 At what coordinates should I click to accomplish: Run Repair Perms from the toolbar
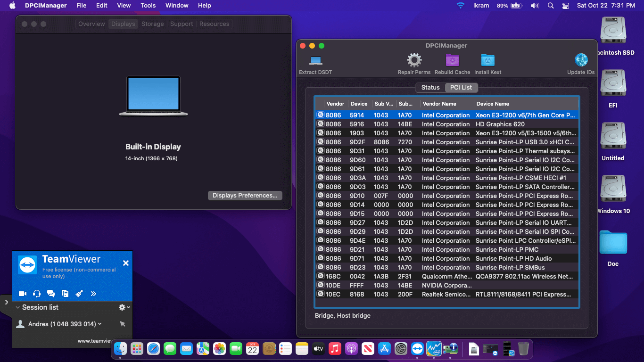point(414,61)
